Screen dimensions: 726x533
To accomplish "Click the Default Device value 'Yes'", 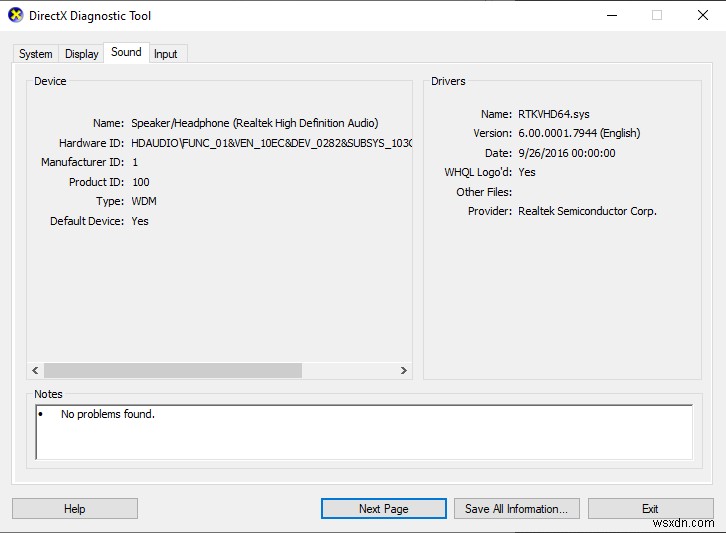I will point(140,221).
